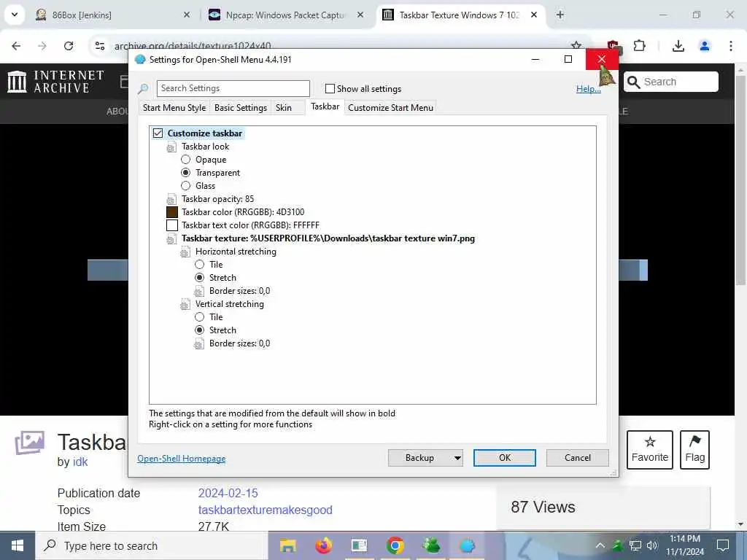Switch to Basic Settings tab
Viewport: 747px width, 560px height.
click(x=241, y=108)
